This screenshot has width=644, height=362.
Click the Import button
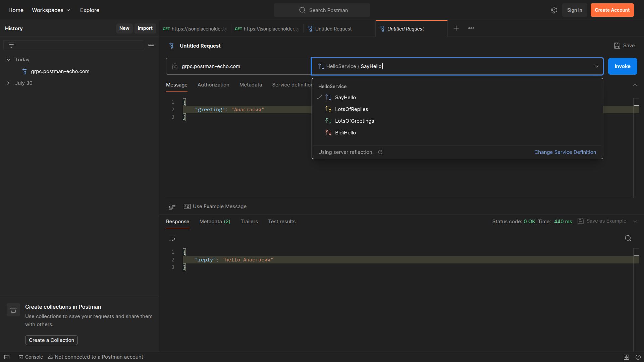(145, 28)
